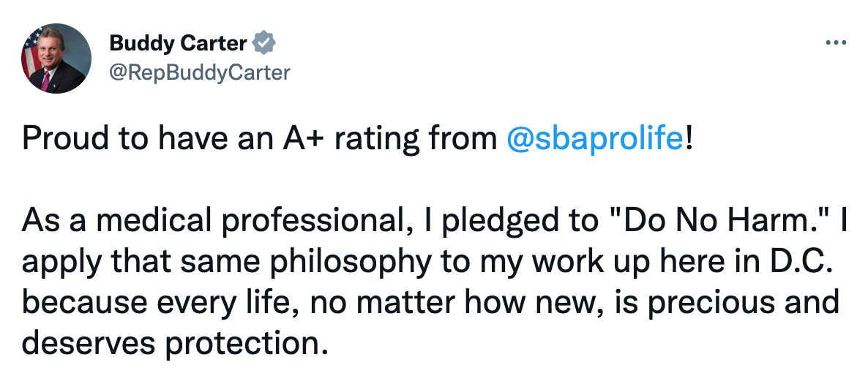Open the three-dot more options menu
The height and width of the screenshot is (376, 868).
tap(835, 43)
